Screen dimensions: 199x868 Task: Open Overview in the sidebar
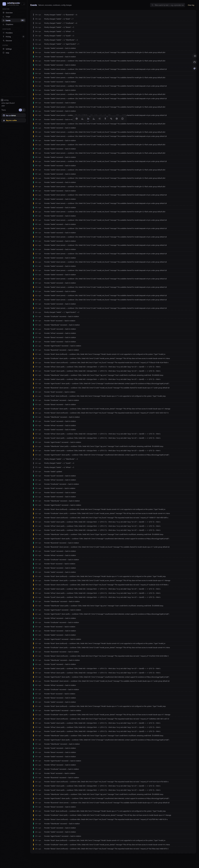tap(13, 13)
